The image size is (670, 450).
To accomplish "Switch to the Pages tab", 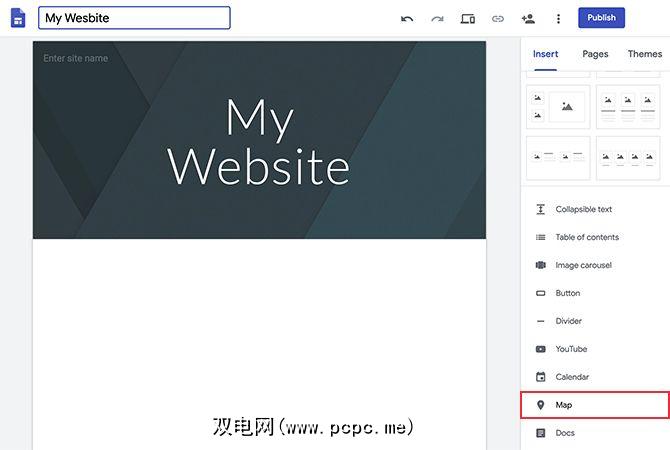I will point(595,54).
